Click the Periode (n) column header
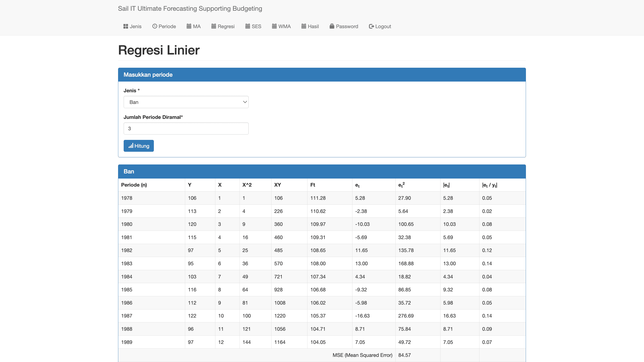The image size is (644, 362). point(134,185)
